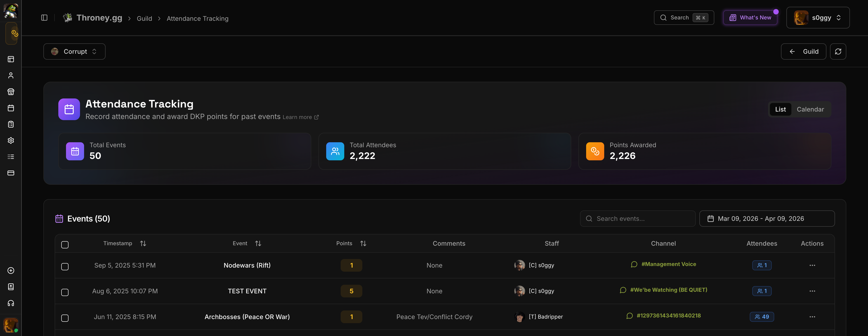Image resolution: width=868 pixels, height=336 pixels.
Task: Check the TEST EVENT row checkbox
Action: [x=65, y=292]
